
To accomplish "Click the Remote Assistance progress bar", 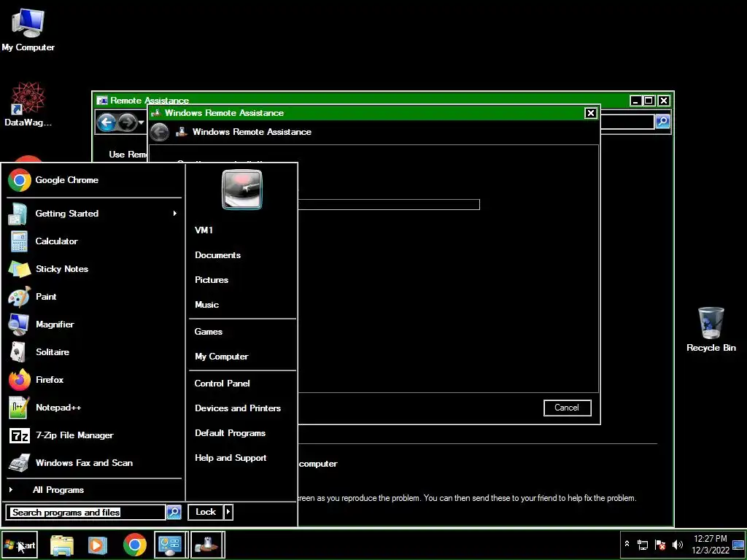I will [388, 204].
